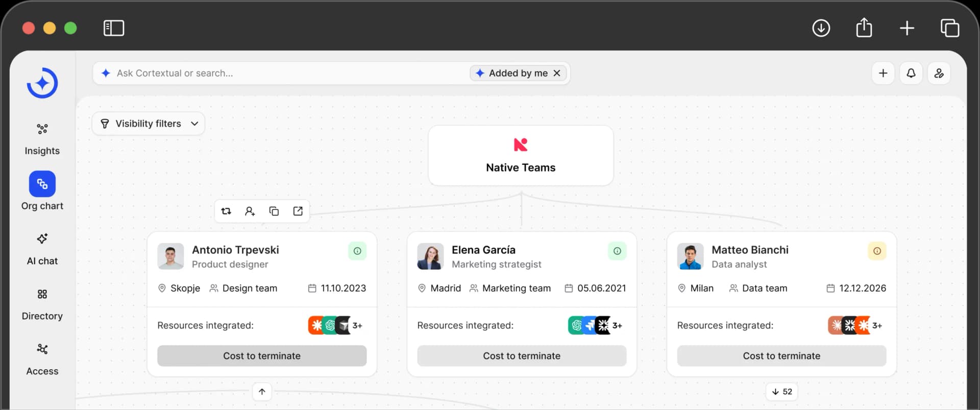Image resolution: width=980 pixels, height=410 pixels.
Task: Click Matteo Bianchi's profile photo
Action: [x=690, y=256]
